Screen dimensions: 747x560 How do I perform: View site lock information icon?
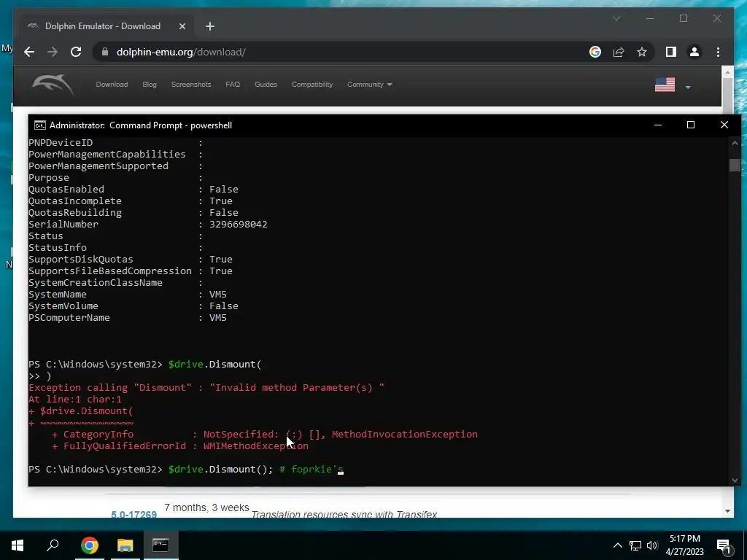pyautogui.click(x=105, y=52)
